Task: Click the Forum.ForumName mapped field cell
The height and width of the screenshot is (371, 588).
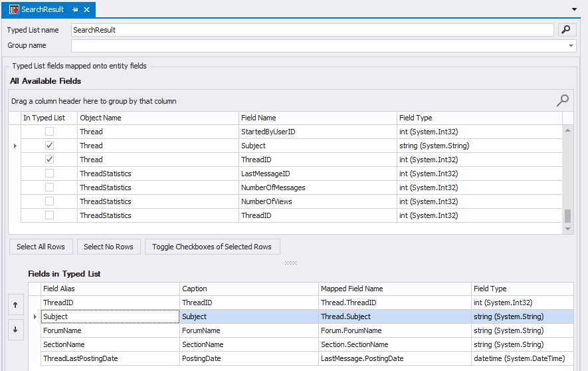Action: (x=395, y=330)
